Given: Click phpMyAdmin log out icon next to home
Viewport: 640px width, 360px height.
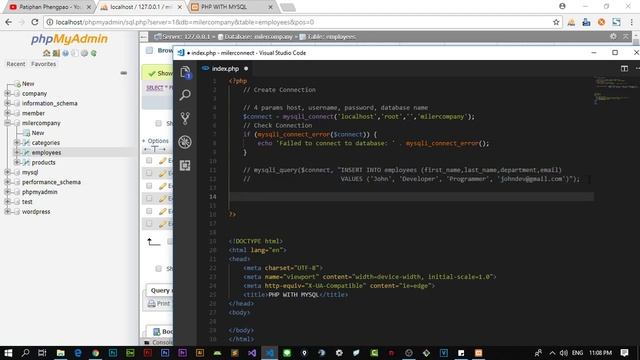Looking at the screenshot, I should (56, 53).
